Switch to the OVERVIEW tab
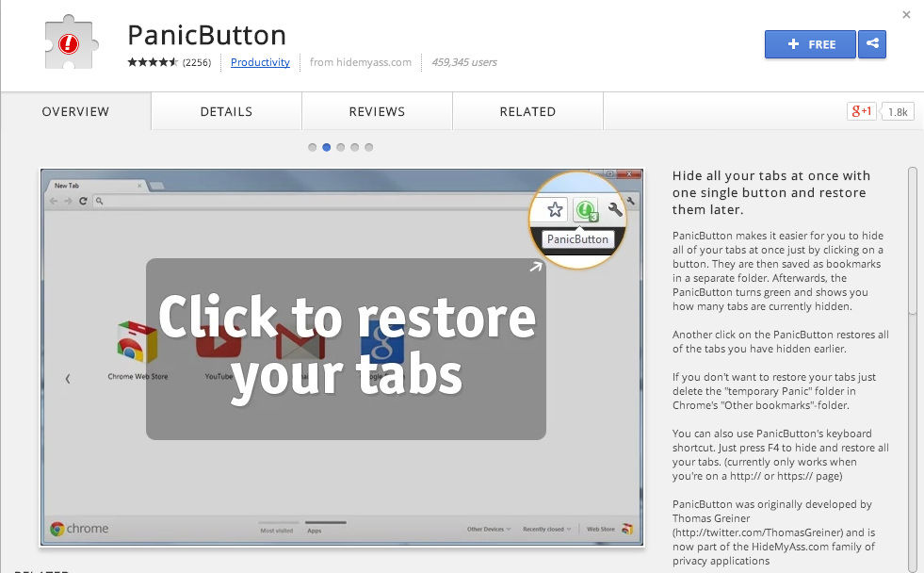The height and width of the screenshot is (573, 924). click(x=75, y=111)
